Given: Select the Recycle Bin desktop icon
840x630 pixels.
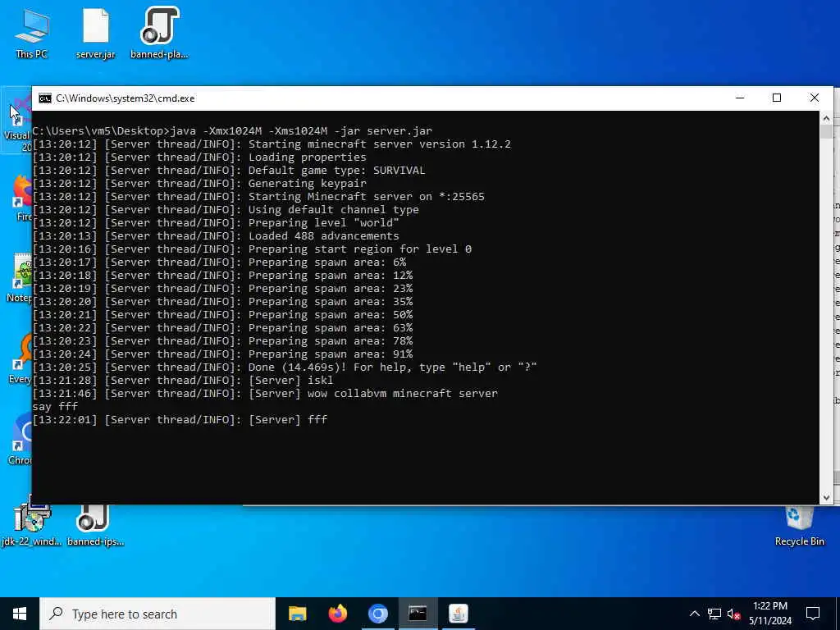Looking at the screenshot, I should 799,526.
